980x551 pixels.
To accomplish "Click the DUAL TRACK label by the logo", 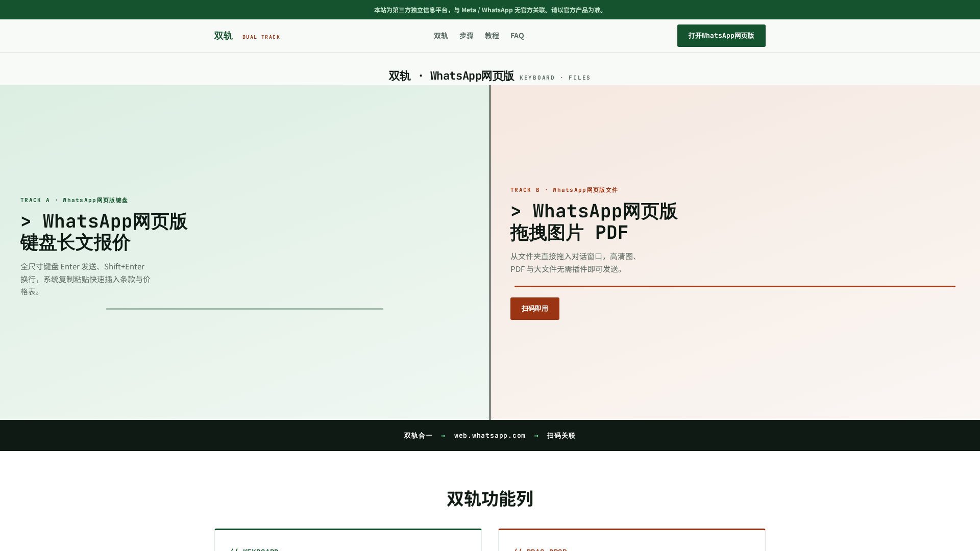I will tap(261, 37).
